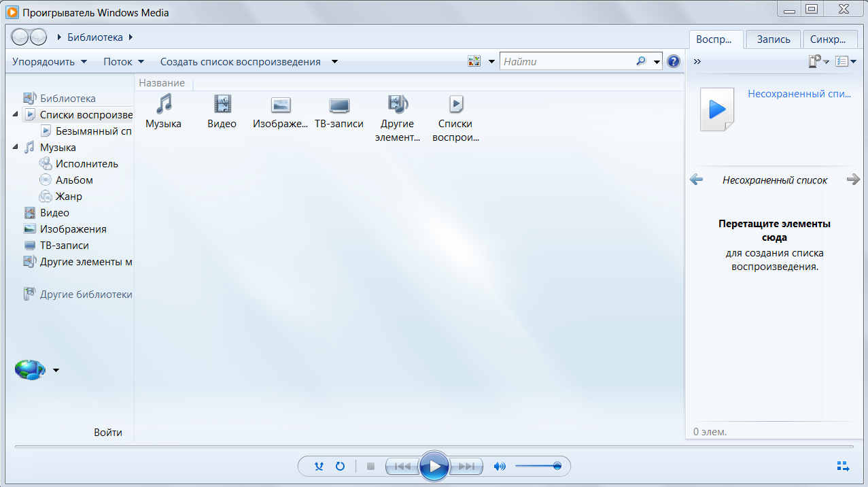Click the 0 элем. status text
The width and height of the screenshot is (868, 487).
point(710,431)
